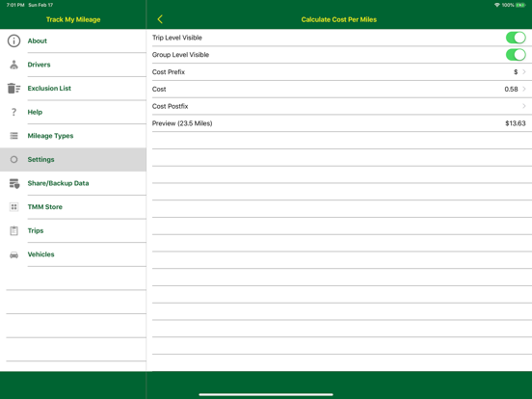Viewport: 532px width, 399px height.
Task: Click the Mileage Types list icon
Action: [x=13, y=136]
